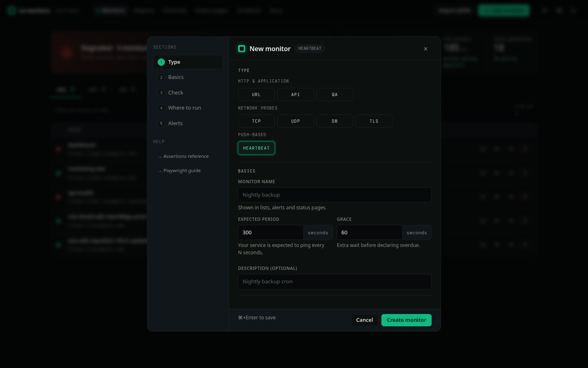The width and height of the screenshot is (588, 368).
Task: Click the Expected period value field
Action: coord(271,232)
